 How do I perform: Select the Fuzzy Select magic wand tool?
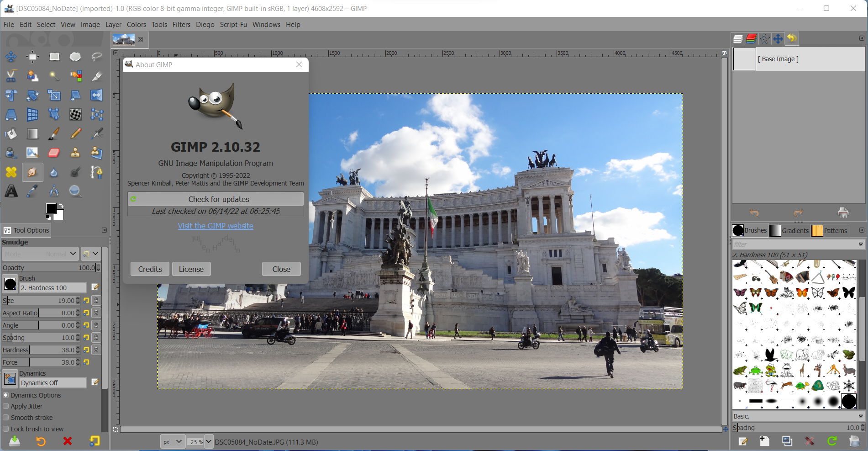(54, 76)
